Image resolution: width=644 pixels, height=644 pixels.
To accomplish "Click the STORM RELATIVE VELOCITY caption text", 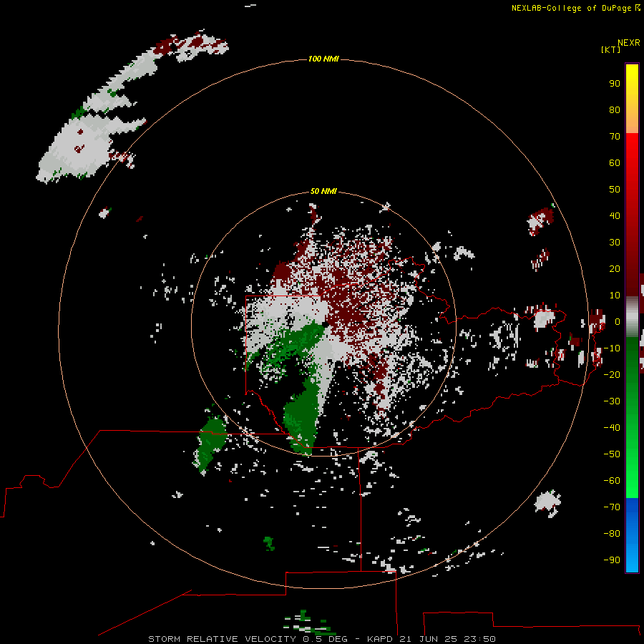I will (x=223, y=639).
